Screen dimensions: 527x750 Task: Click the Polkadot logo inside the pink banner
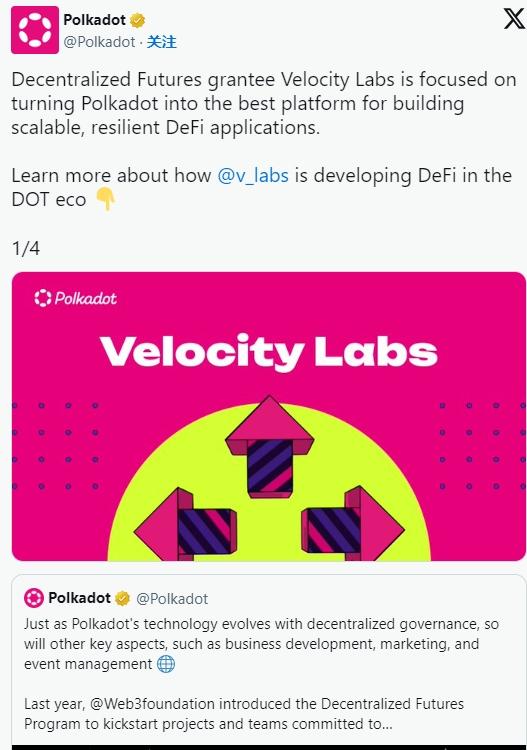[x=76, y=298]
